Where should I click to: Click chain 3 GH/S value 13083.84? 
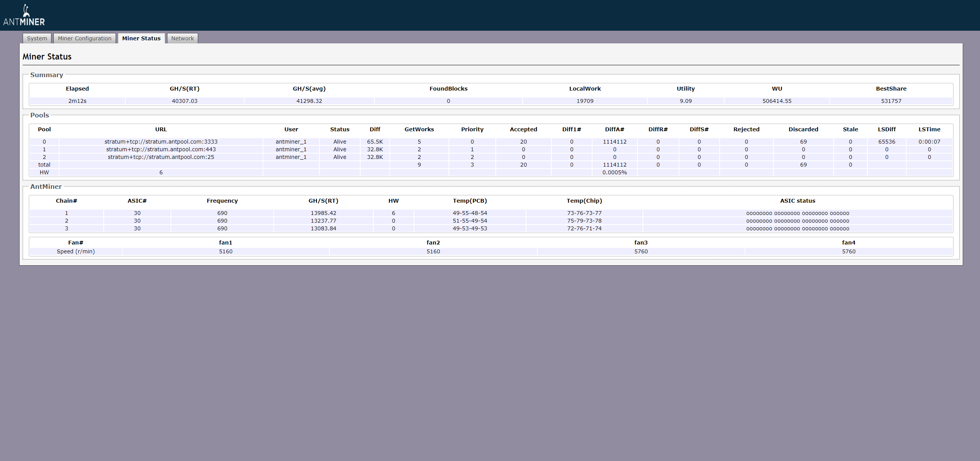coord(323,228)
